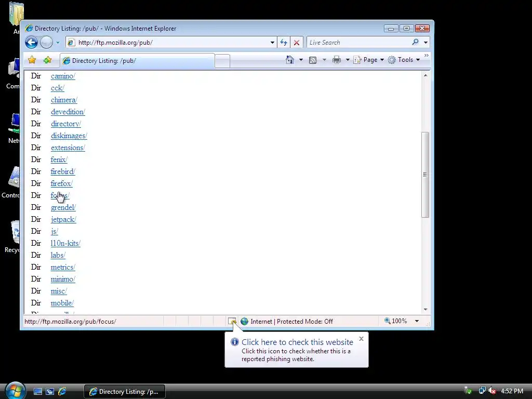This screenshot has width=532, height=399.
Task: Click the address bar URL field
Action: coord(171,43)
